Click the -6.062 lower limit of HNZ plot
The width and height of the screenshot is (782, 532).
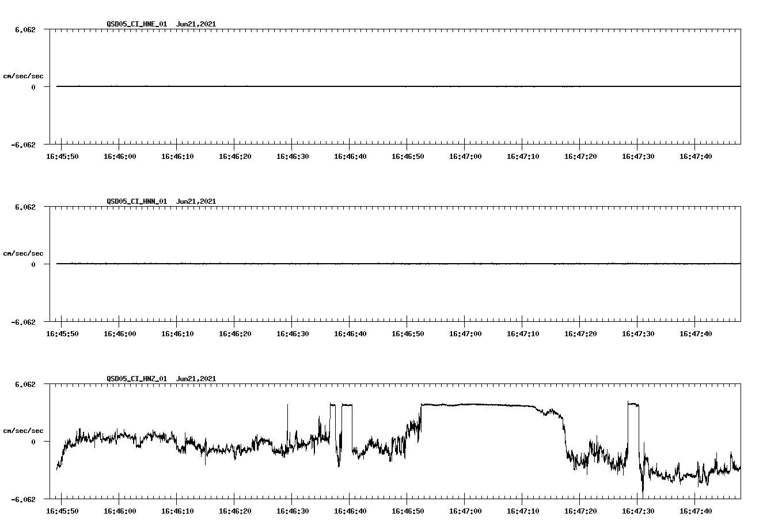[x=24, y=499]
